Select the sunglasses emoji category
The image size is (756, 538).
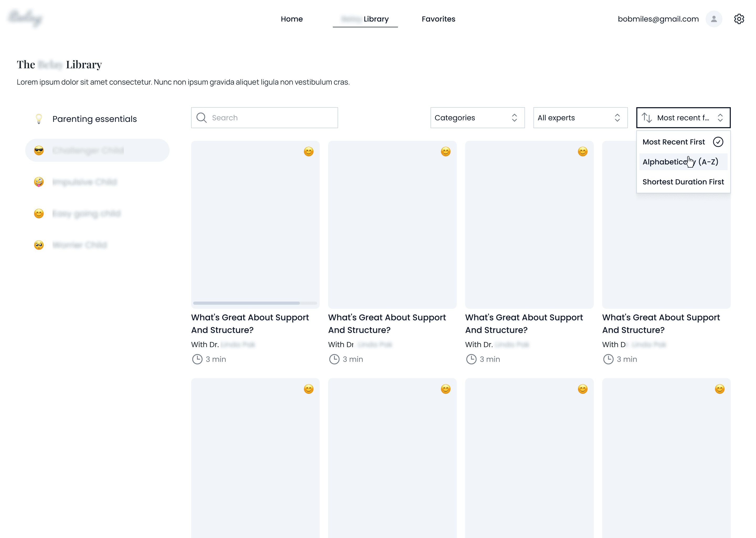click(39, 151)
